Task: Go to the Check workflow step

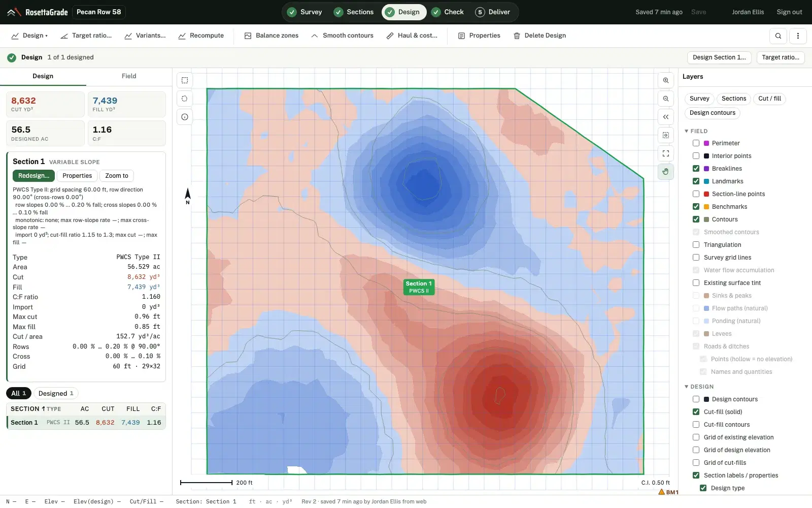Action: point(448,12)
